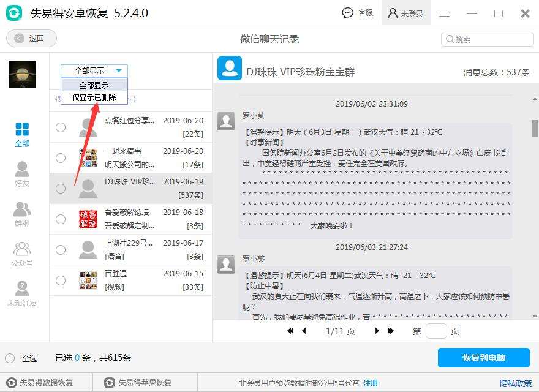Click the [33条] count of 百胜通
This screenshot has height=392, width=539.
pos(193,287)
